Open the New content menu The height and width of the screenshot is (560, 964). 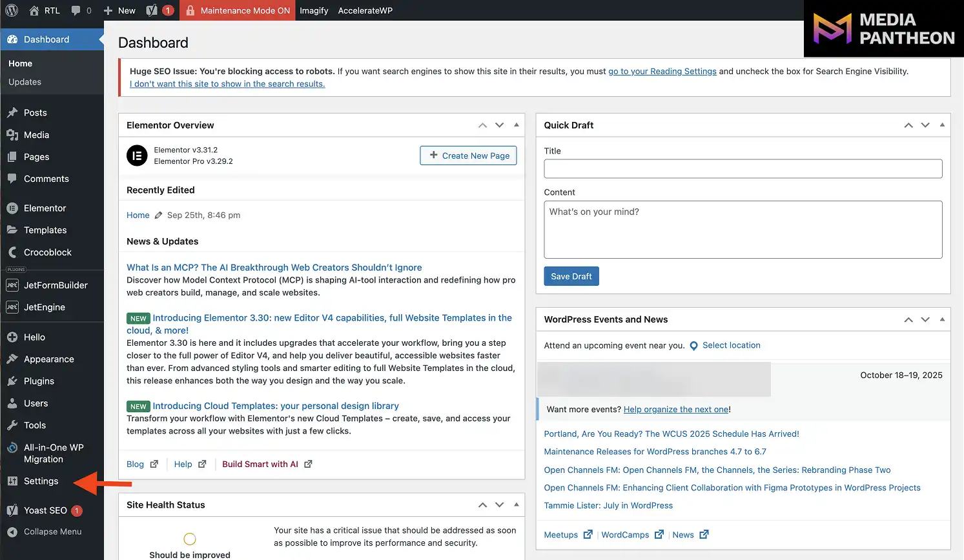[x=119, y=10]
